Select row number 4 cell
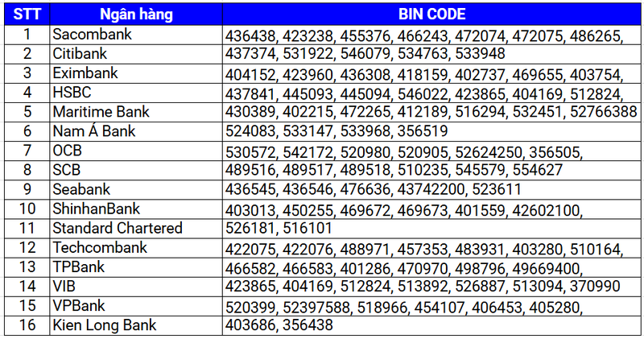Image resolution: width=644 pixels, height=339 pixels. 27,93
